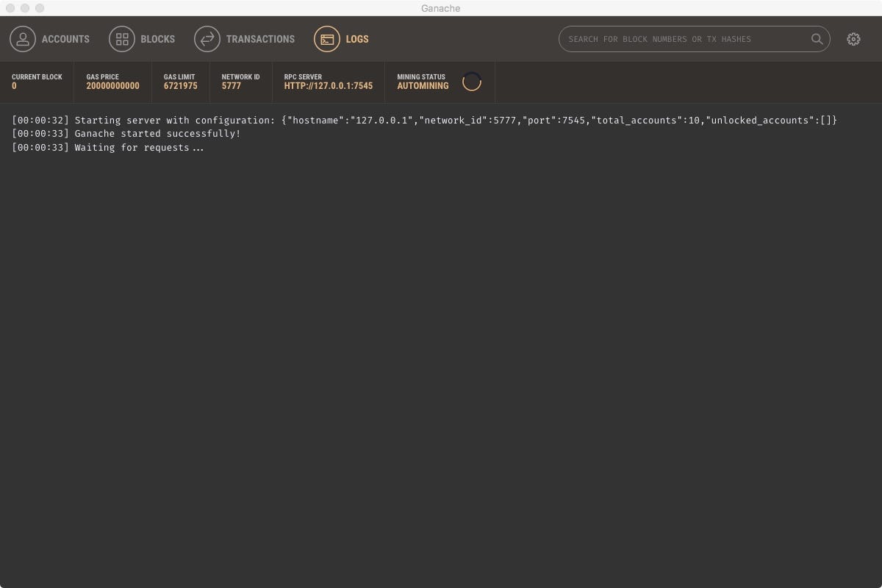Close the Ganache window
882x588 pixels.
pyautogui.click(x=10, y=8)
